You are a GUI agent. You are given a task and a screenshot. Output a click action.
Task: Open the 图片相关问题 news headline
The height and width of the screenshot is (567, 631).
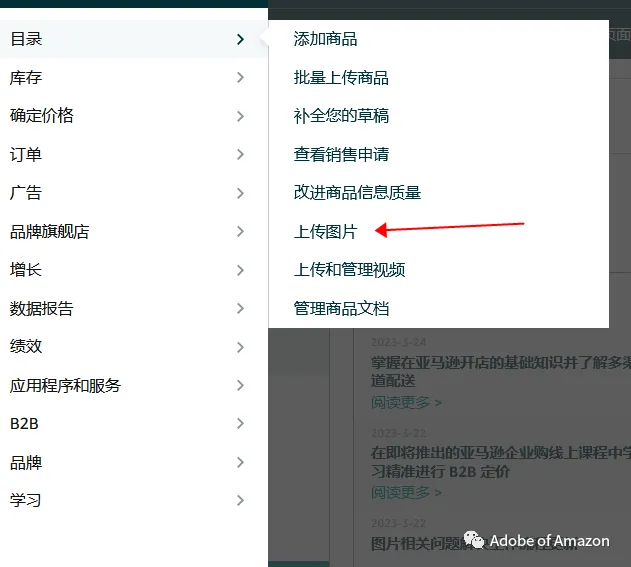474,544
